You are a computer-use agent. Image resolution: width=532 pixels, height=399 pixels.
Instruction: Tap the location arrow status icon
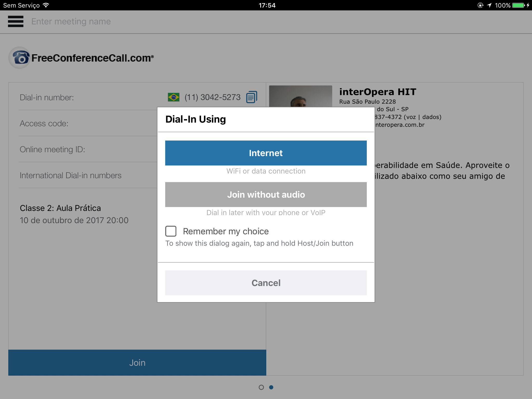pyautogui.click(x=489, y=5)
